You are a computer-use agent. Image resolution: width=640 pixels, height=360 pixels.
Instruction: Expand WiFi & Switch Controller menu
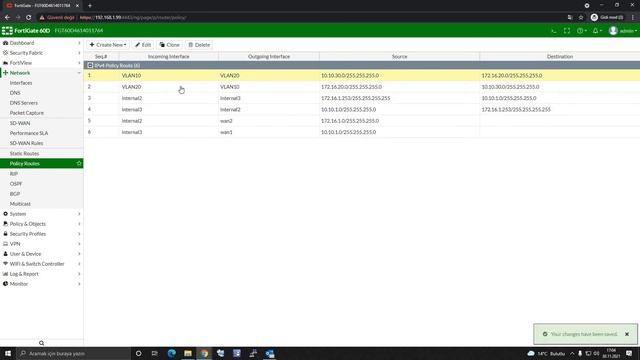click(x=41, y=264)
